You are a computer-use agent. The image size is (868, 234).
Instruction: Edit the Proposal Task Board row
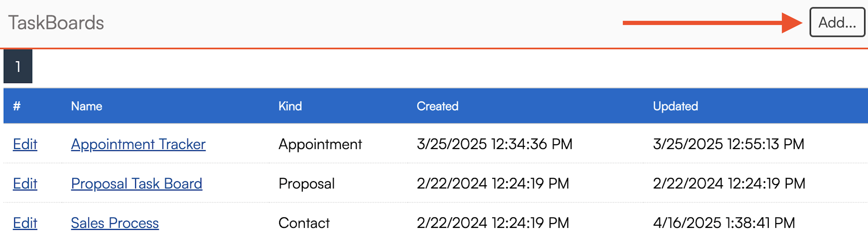pyautogui.click(x=25, y=184)
